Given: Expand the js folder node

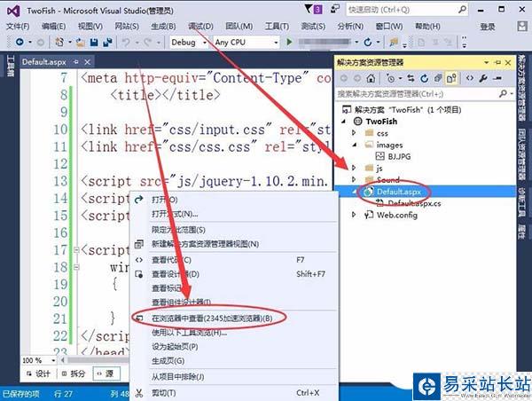Looking at the screenshot, I should click(x=354, y=168).
